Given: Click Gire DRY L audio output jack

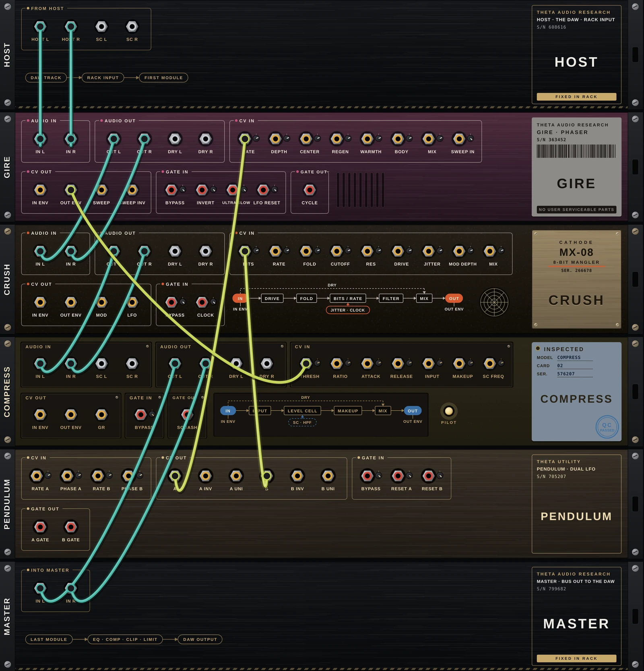Looking at the screenshot, I should point(175,139).
